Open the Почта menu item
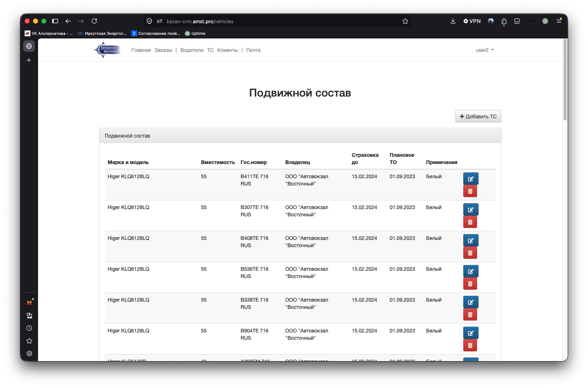588x388 pixels. [253, 50]
